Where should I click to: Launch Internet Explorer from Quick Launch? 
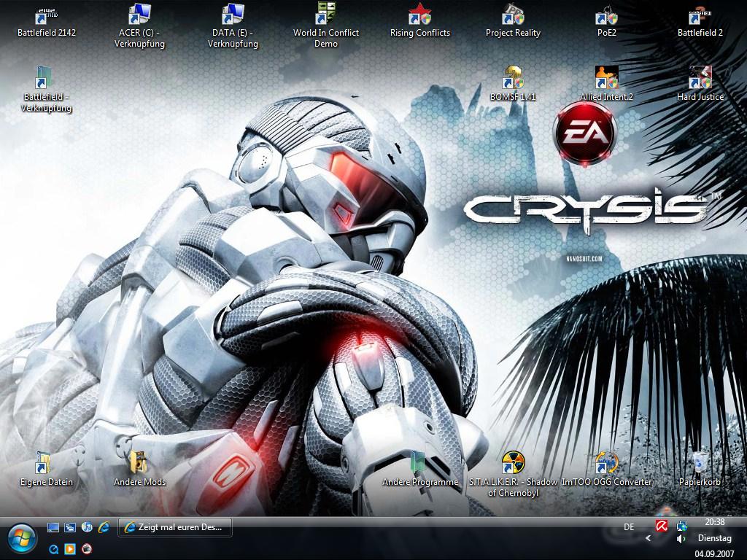pos(104,528)
